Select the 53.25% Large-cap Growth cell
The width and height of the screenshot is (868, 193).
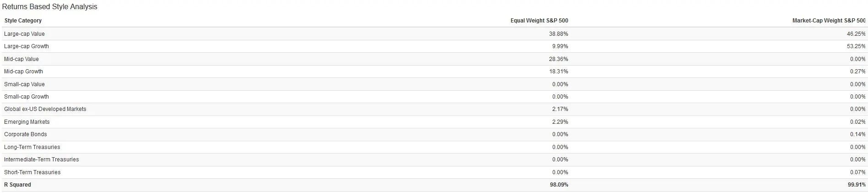[856, 46]
